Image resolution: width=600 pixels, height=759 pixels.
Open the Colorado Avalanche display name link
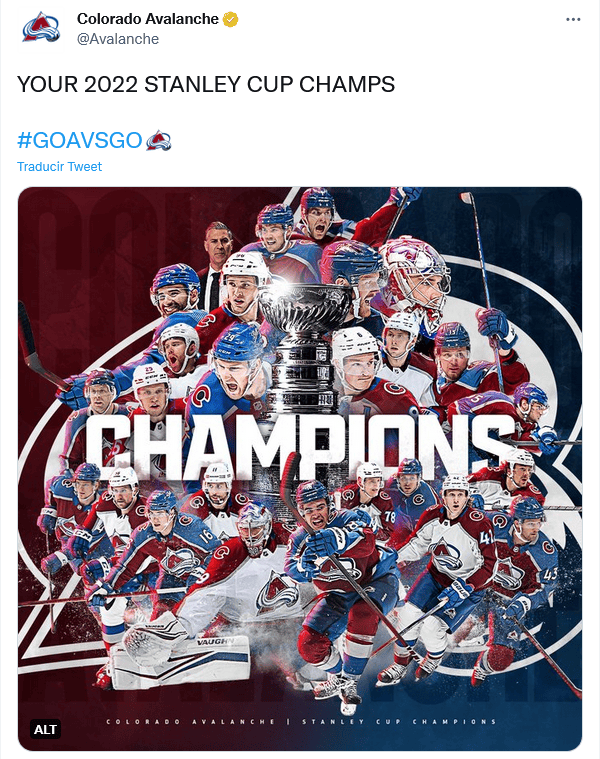coord(147,19)
